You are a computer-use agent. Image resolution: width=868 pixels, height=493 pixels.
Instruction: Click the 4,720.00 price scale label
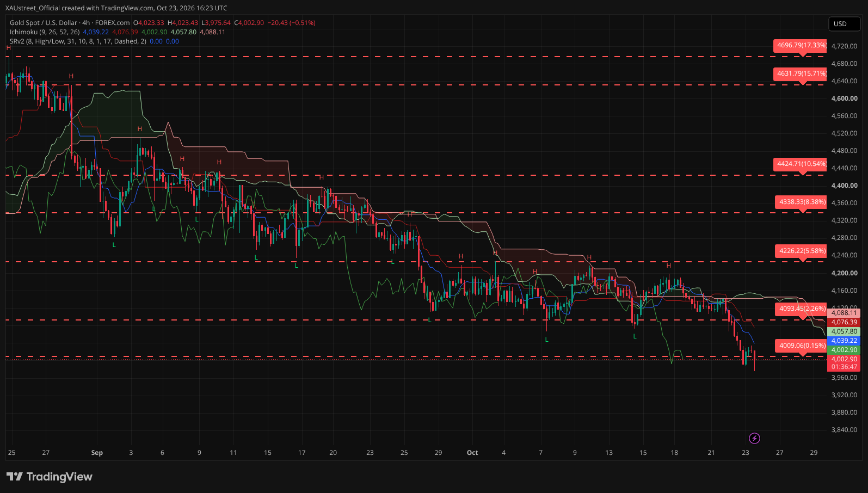(845, 46)
